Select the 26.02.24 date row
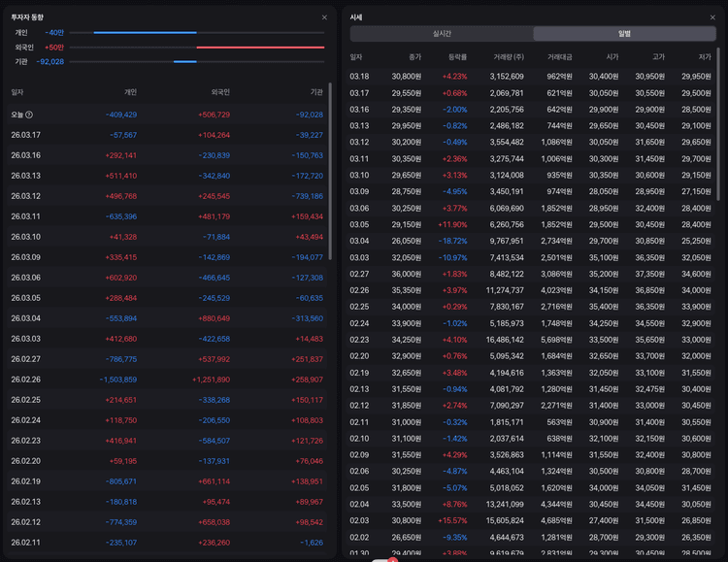Image resolution: width=728 pixels, height=562 pixels. pyautogui.click(x=167, y=420)
